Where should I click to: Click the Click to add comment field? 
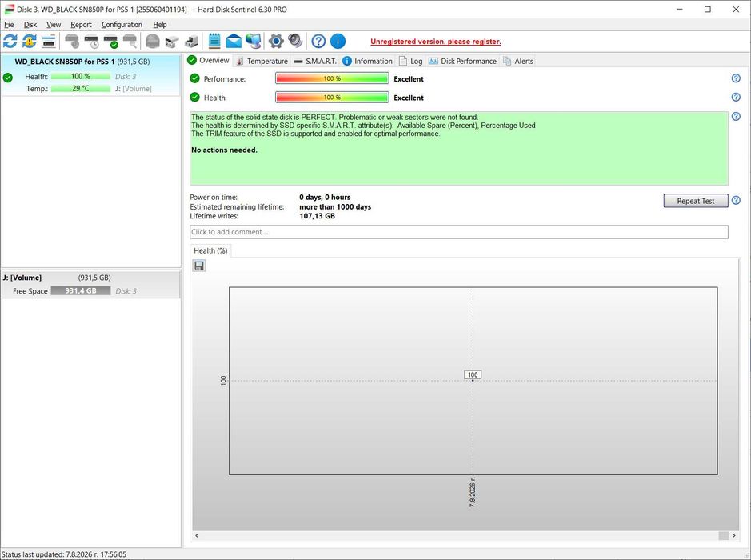[459, 232]
